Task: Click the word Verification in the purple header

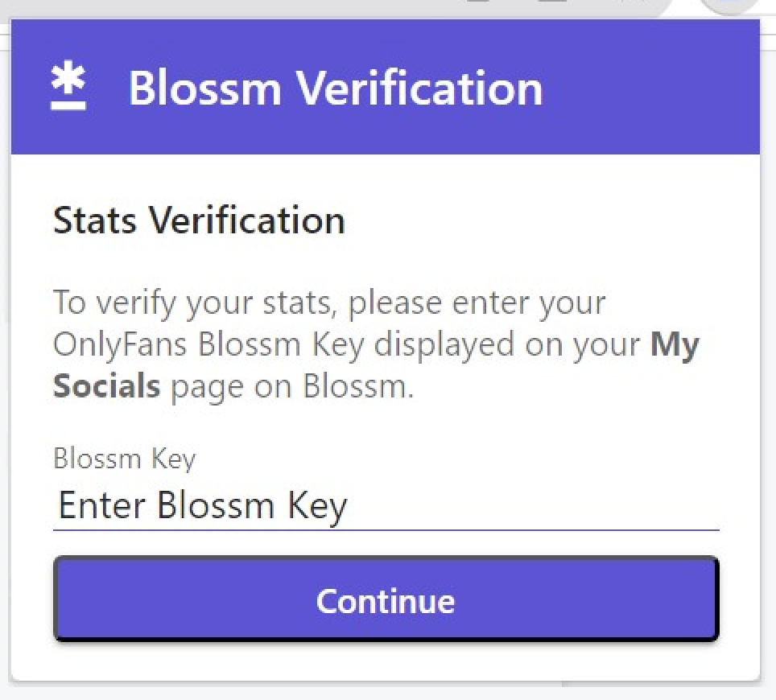Action: click(419, 88)
